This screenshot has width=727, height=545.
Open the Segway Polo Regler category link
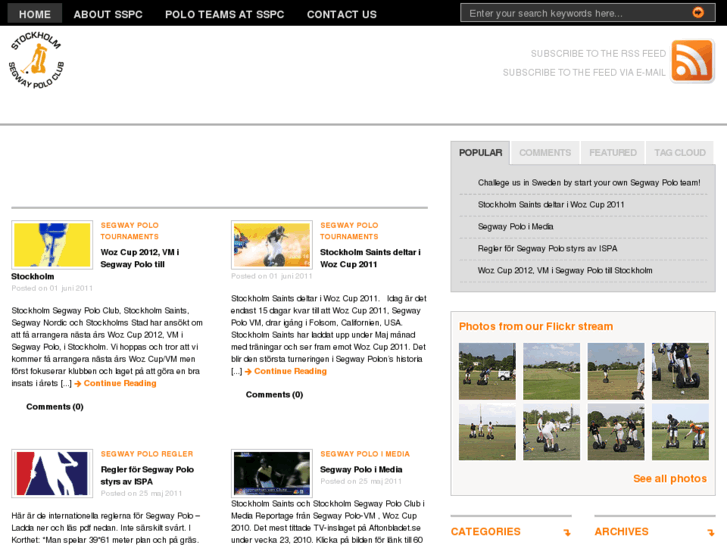tap(147, 454)
